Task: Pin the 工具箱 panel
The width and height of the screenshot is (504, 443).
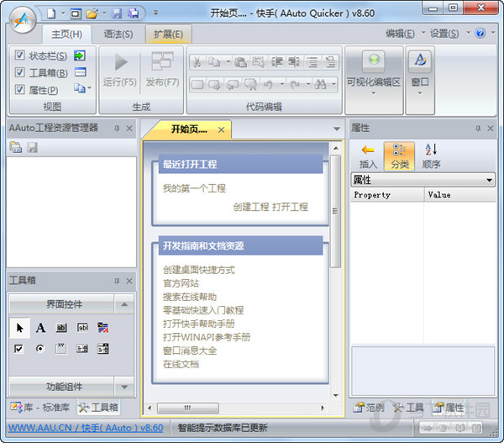Action: click(117, 281)
